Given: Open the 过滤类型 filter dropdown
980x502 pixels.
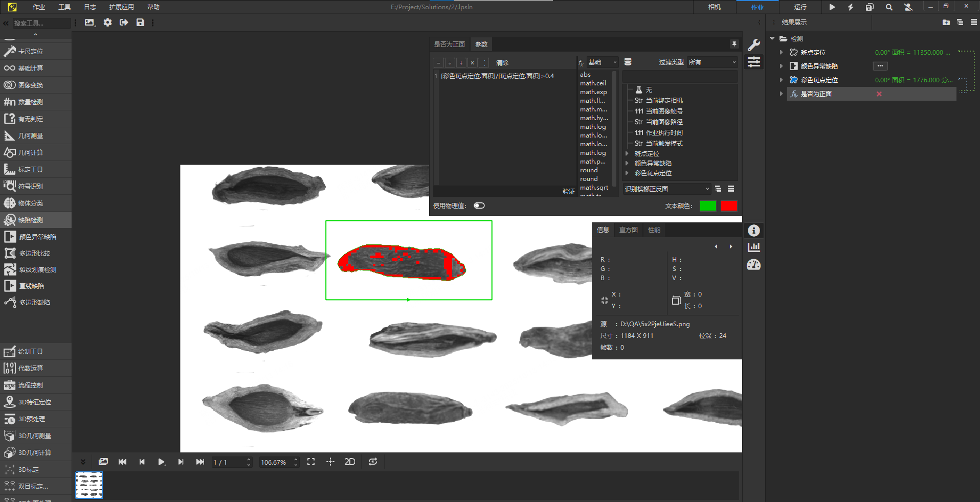Looking at the screenshot, I should (x=712, y=62).
